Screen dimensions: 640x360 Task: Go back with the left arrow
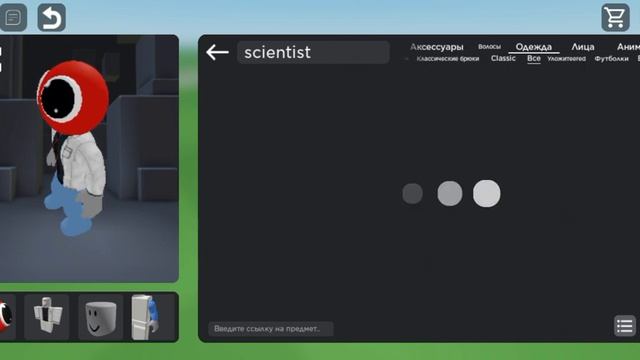pyautogui.click(x=217, y=52)
